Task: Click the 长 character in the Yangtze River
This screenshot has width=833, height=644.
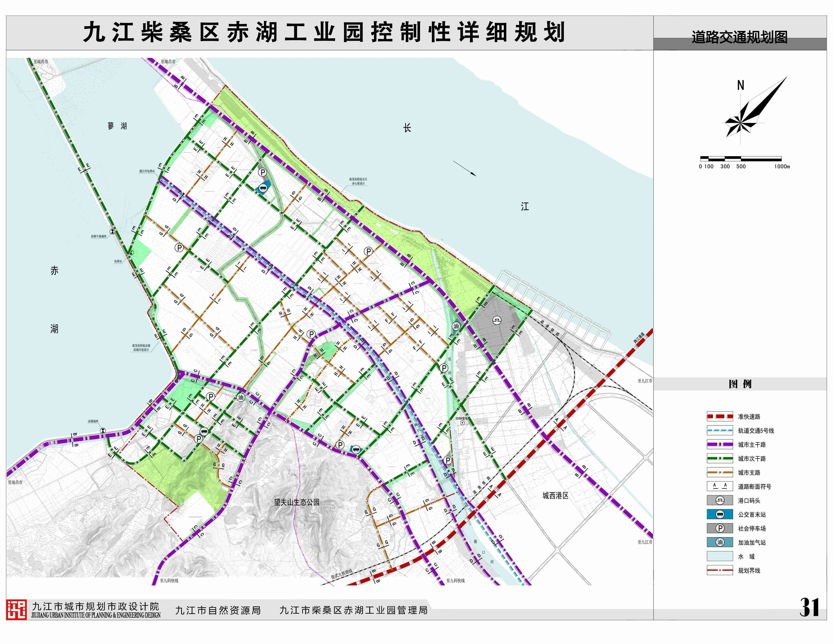Action: (407, 127)
